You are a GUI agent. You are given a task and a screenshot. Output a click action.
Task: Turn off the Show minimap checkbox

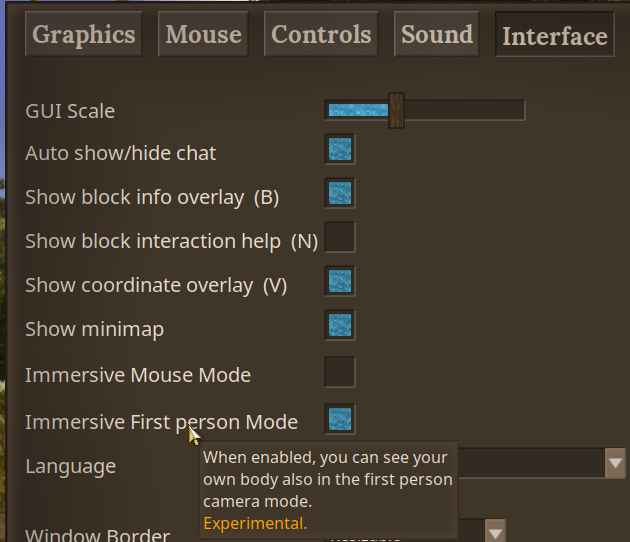click(340, 326)
